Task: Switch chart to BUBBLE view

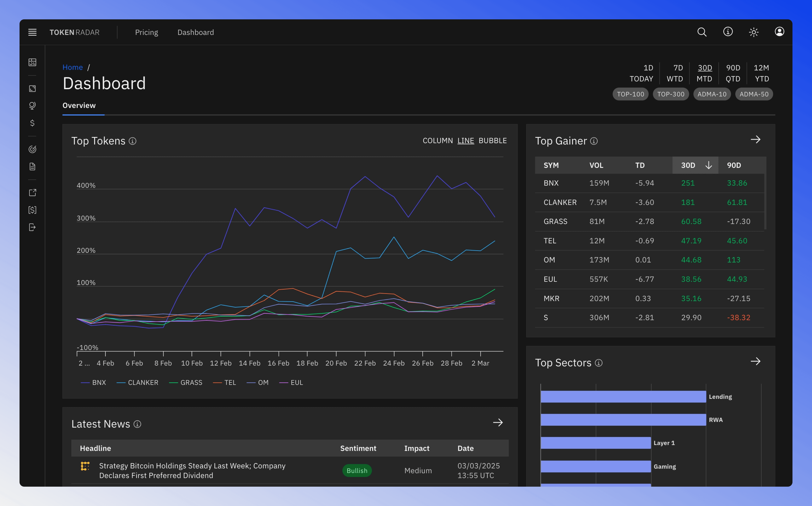Action: (493, 141)
